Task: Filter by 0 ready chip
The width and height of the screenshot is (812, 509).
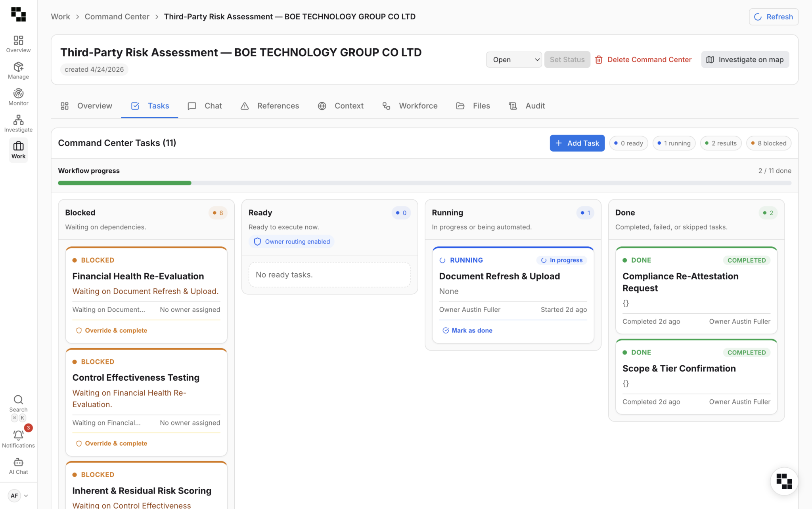Action: [x=628, y=143]
